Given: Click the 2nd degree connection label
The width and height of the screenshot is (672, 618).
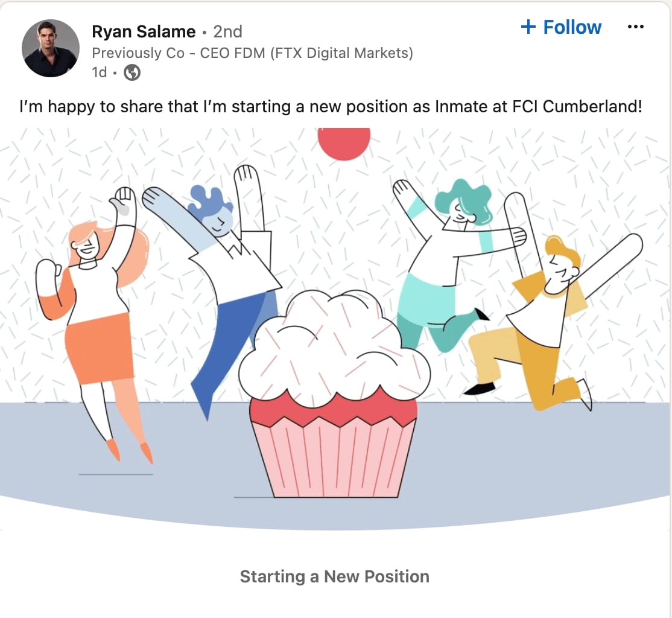Looking at the screenshot, I should pos(227,32).
